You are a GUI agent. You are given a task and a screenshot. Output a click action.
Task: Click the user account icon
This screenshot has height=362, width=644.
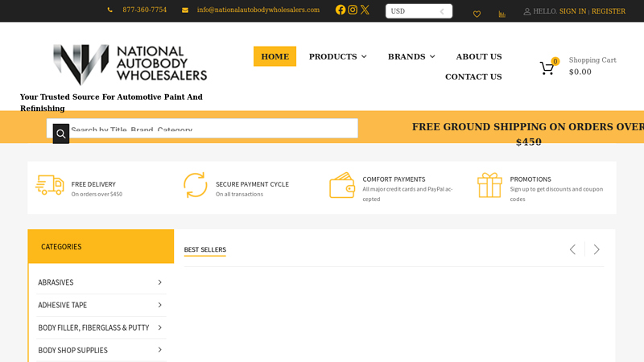[x=527, y=11]
